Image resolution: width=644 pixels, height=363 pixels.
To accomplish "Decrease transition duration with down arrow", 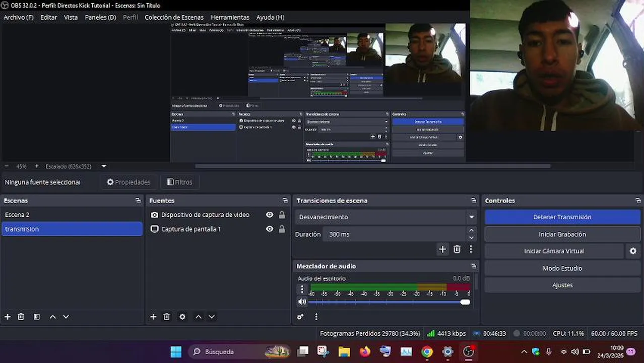I will click(x=471, y=237).
